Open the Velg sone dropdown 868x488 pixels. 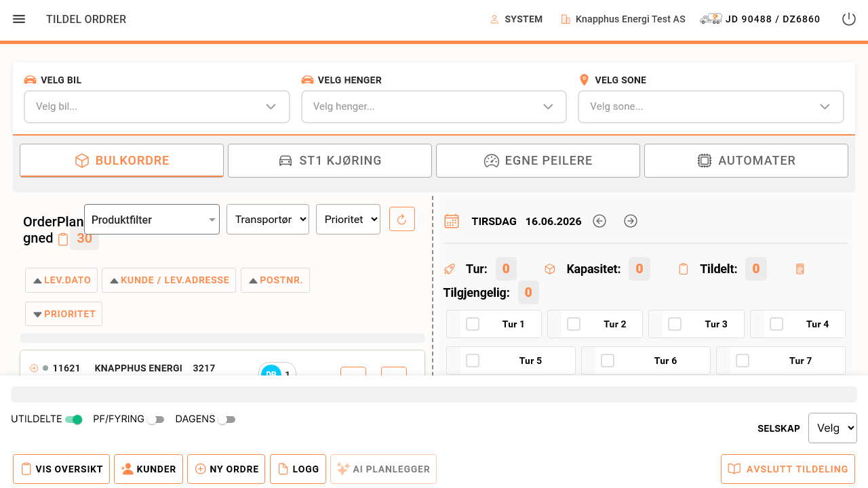[711, 106]
